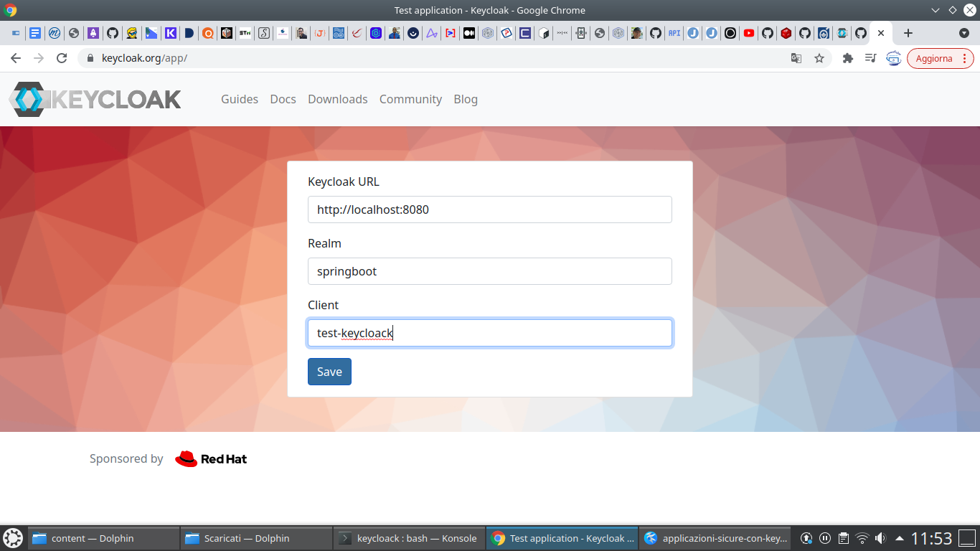980x551 pixels.
Task: Open the Docs page
Action: 283,99
